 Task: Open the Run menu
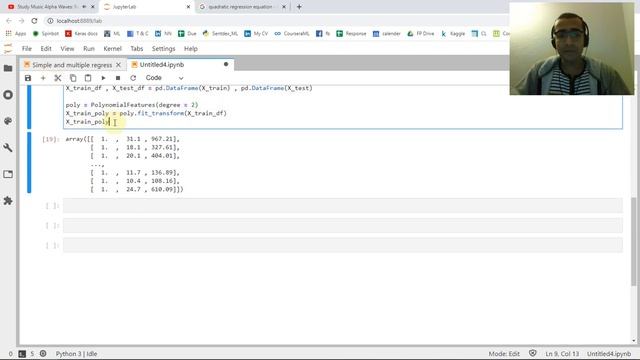pyautogui.click(x=89, y=49)
